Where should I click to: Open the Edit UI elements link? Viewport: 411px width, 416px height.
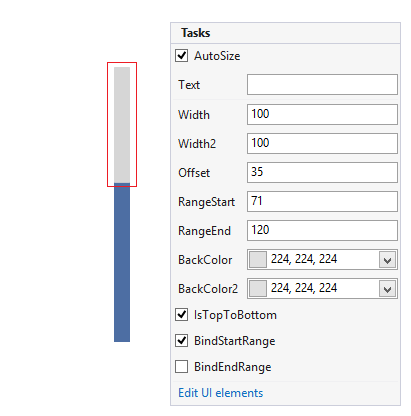(221, 393)
